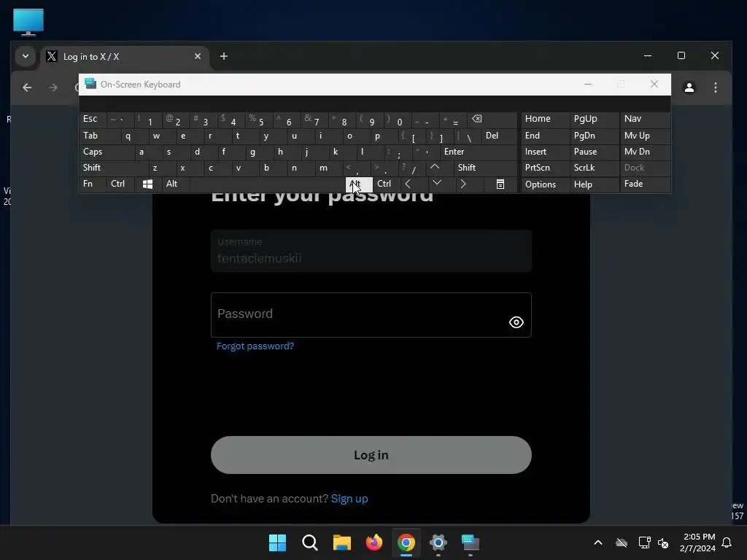Click the context menu key on keyboard
This screenshot has height=560, width=747.
(x=500, y=184)
